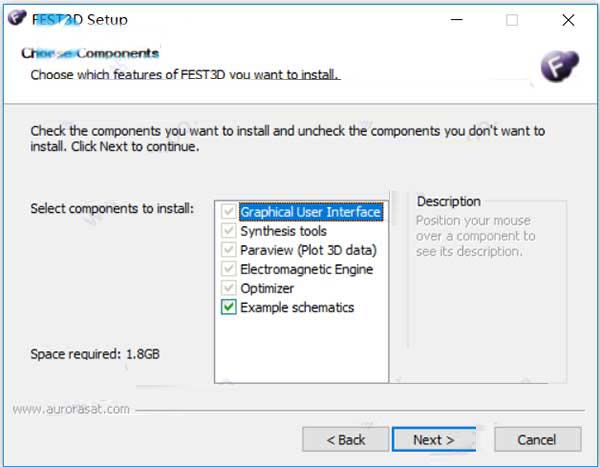Select the Optimizer component label

267,288
